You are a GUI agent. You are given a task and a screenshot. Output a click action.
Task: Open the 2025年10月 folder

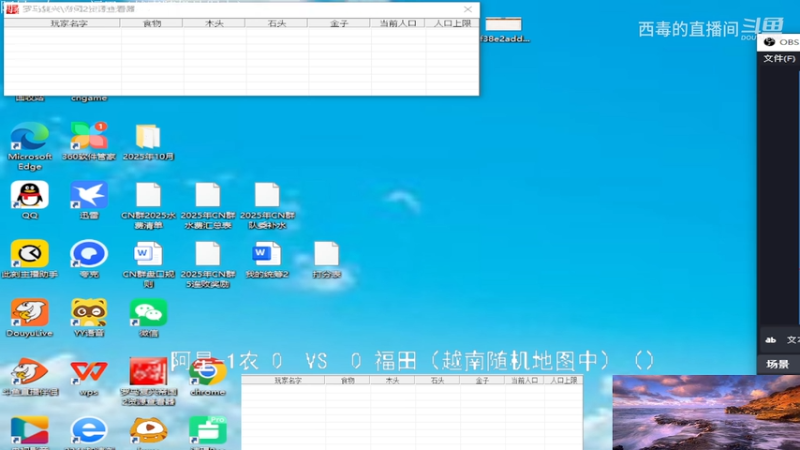148,141
